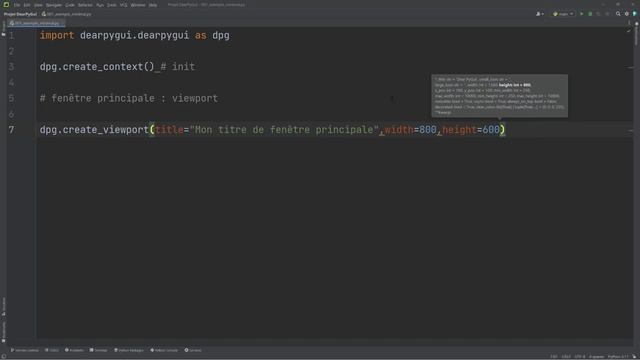Open the Refactor menu
640x360 pixels.
tap(85, 5)
